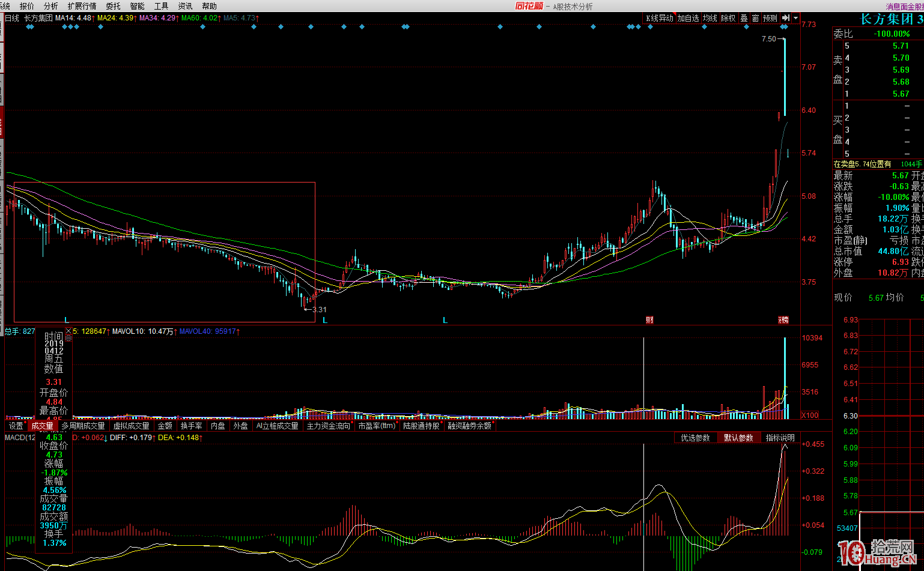
Task: Select the 外盘 indicator tab
Action: tap(241, 426)
